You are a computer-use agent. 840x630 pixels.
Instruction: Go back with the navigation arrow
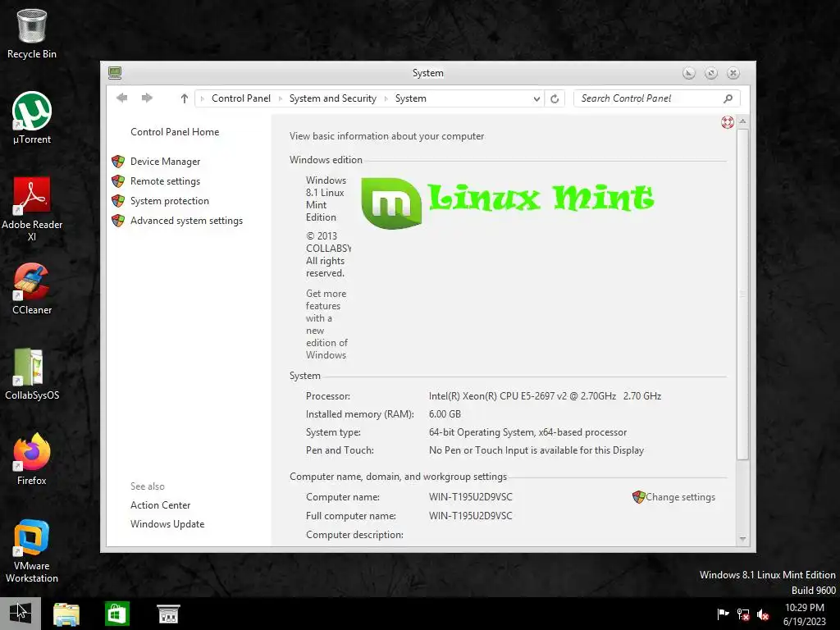click(122, 98)
